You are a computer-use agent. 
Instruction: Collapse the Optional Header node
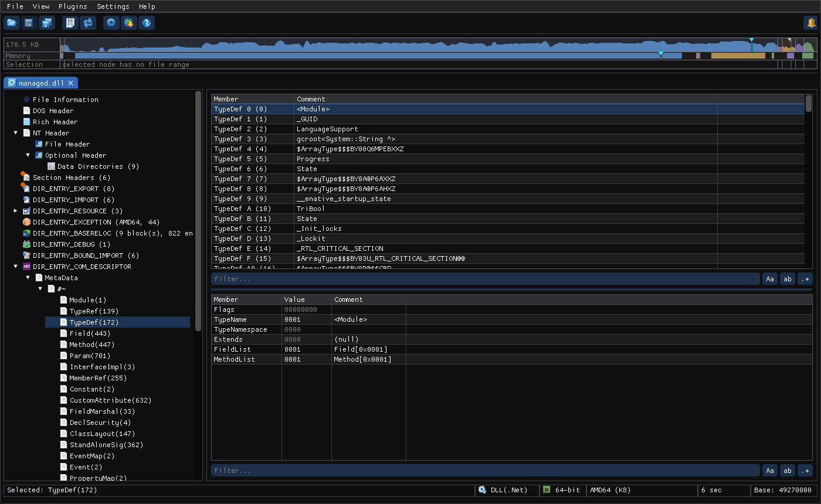(28, 155)
